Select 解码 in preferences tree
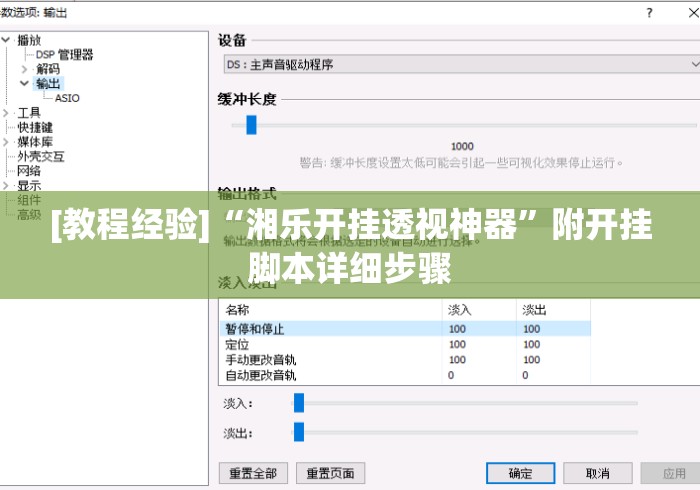Image resolution: width=700 pixels, height=490 pixels. pos(48,69)
